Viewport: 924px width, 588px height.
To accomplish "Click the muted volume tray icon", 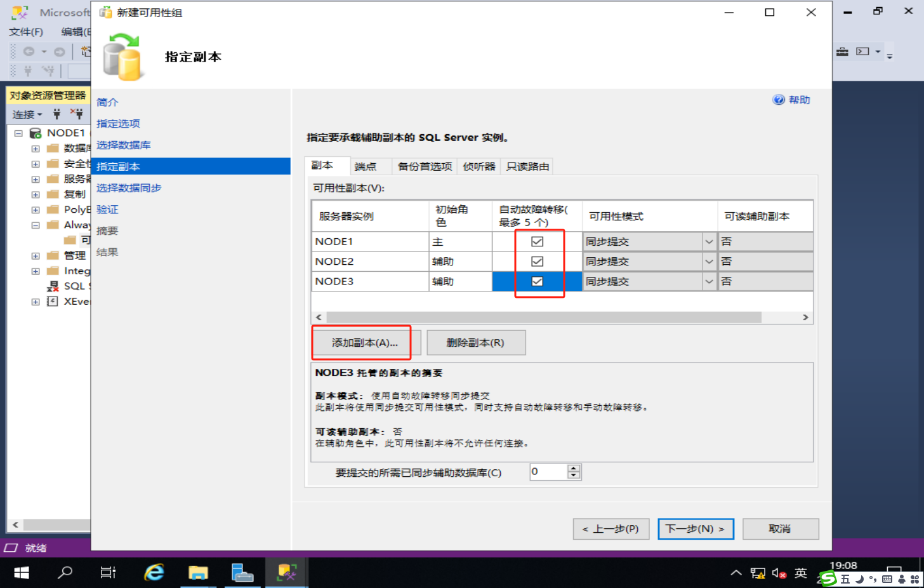I will point(779,573).
